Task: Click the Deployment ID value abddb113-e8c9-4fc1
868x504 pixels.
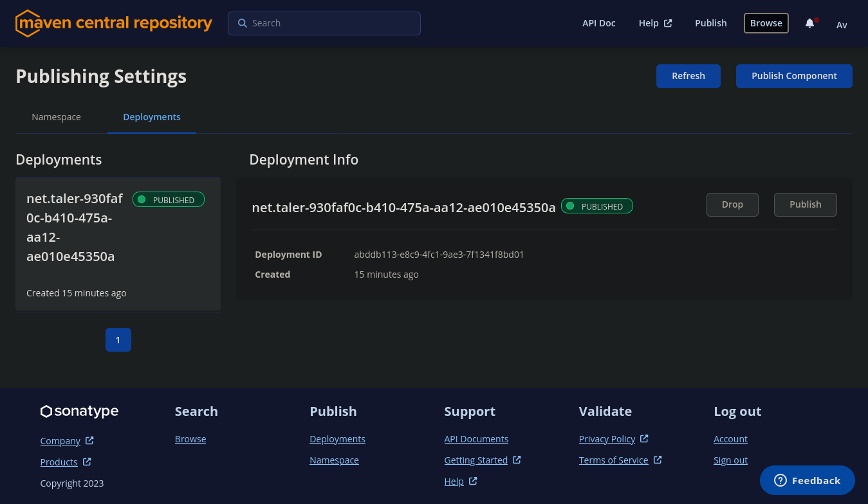Action: tap(439, 255)
